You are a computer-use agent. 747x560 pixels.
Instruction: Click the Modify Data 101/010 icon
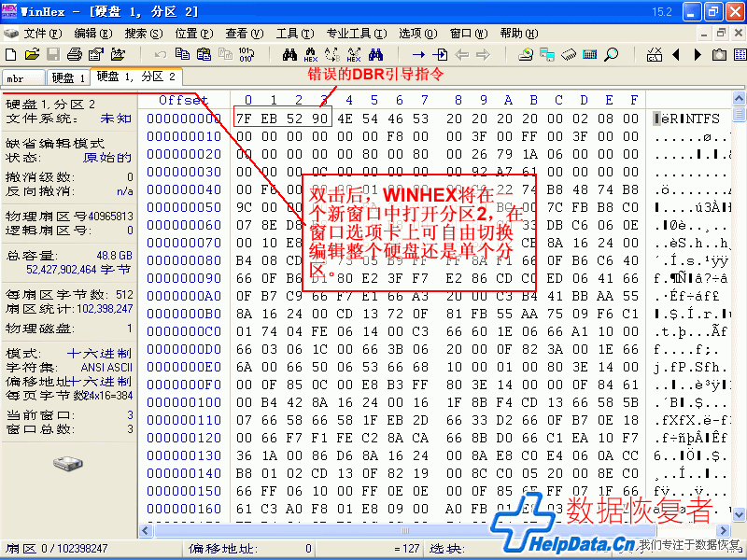click(x=247, y=54)
